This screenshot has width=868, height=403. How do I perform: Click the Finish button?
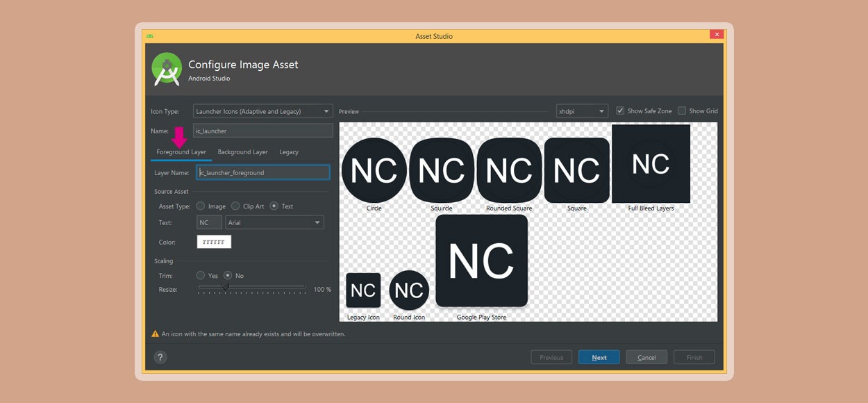694,357
